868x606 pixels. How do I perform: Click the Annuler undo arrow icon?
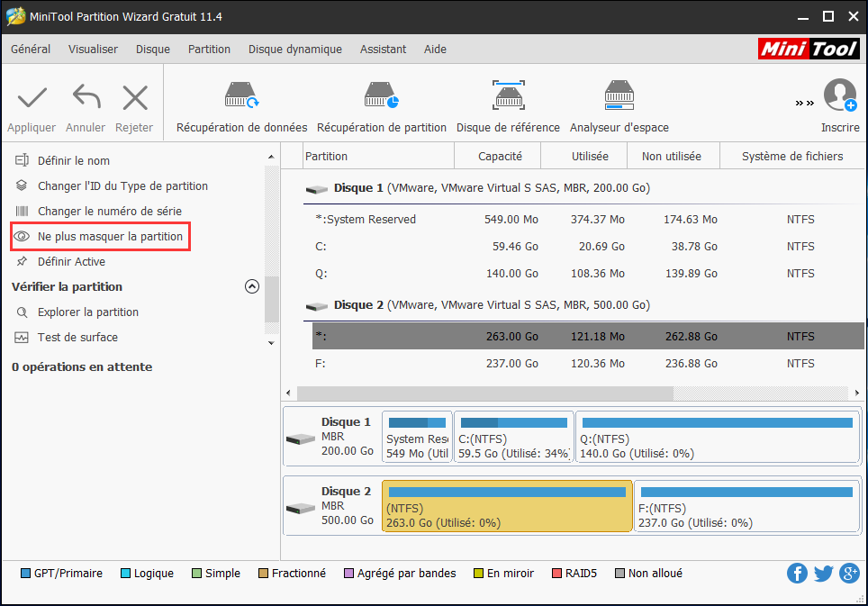(86, 96)
